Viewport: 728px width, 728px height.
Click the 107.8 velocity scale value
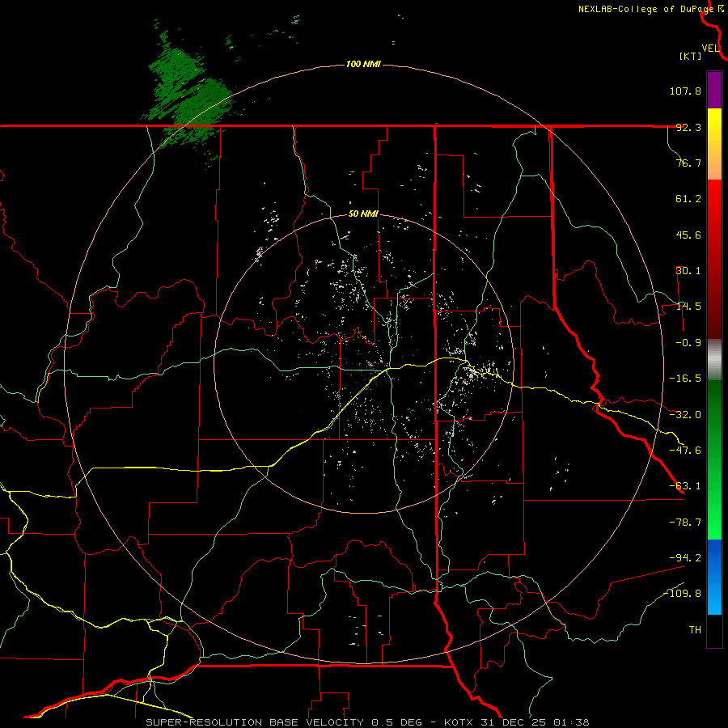(685, 91)
